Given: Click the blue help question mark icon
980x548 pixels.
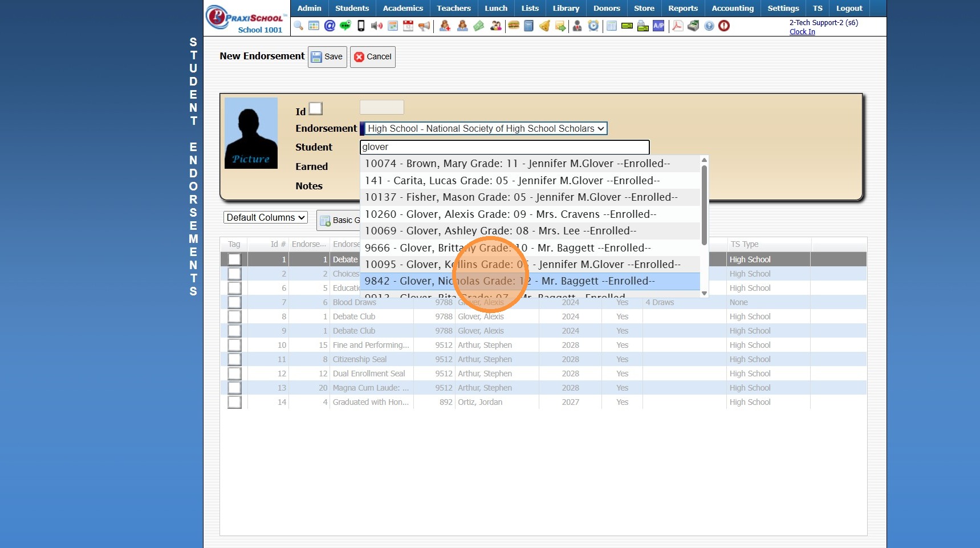Looking at the screenshot, I should click(x=709, y=26).
